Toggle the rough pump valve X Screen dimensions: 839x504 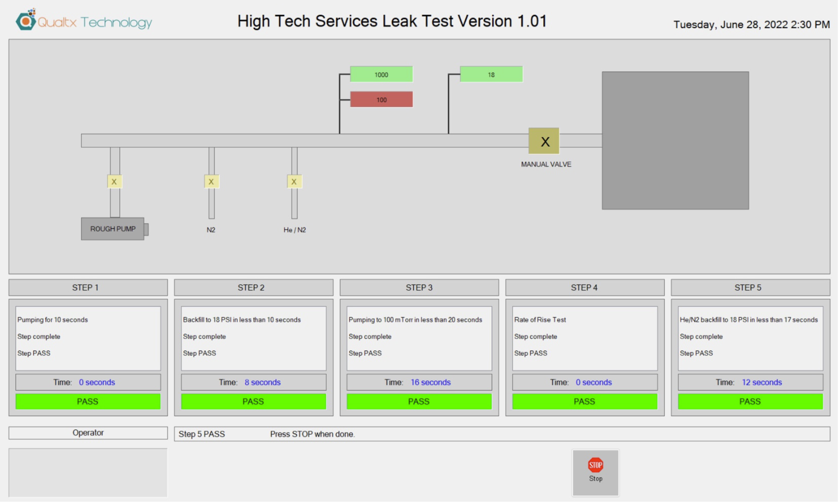(115, 182)
